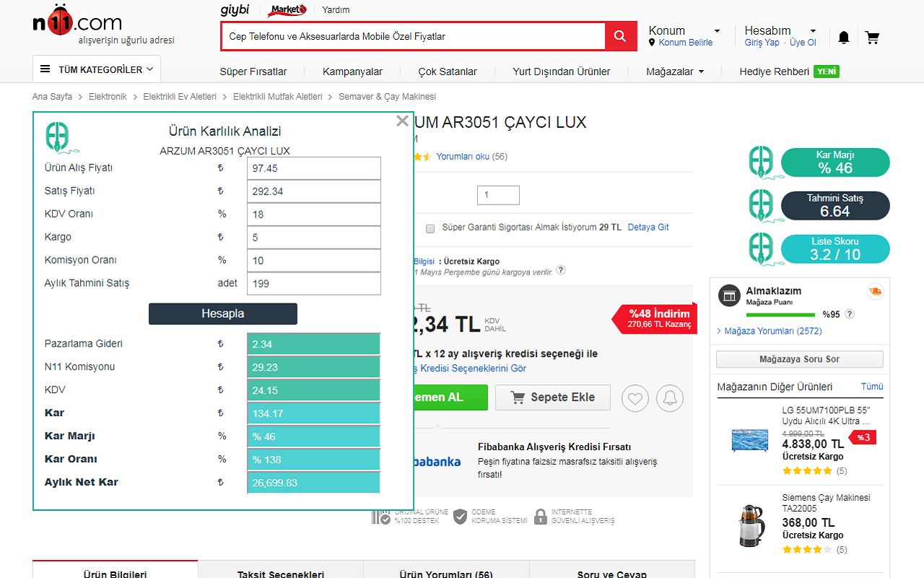Enable Süper Garanti Sigortası checkbox
Image resolution: width=924 pixels, height=578 pixels.
pos(430,228)
